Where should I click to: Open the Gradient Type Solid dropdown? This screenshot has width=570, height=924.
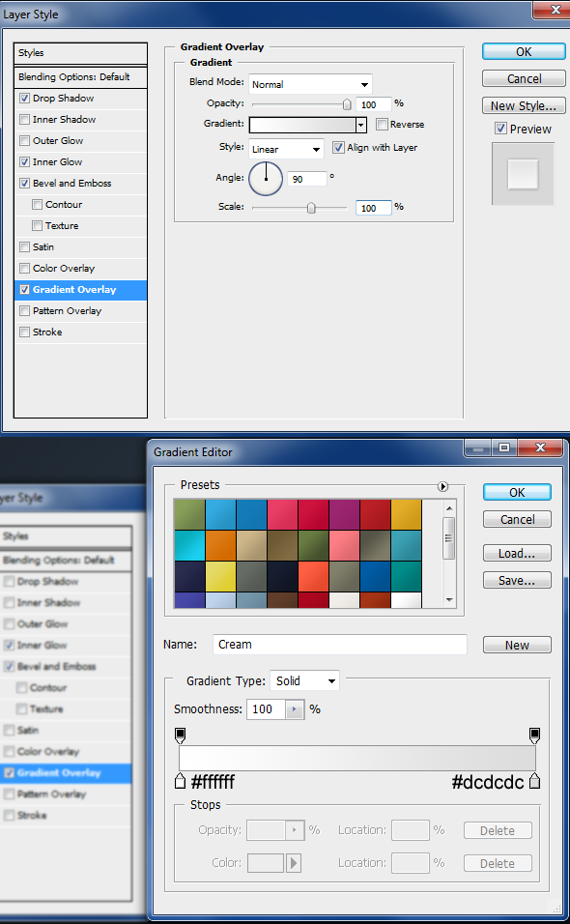304,680
